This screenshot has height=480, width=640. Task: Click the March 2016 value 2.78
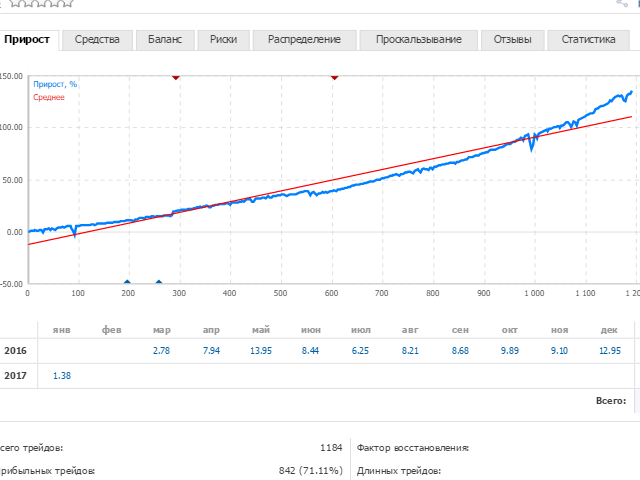[x=161, y=351]
